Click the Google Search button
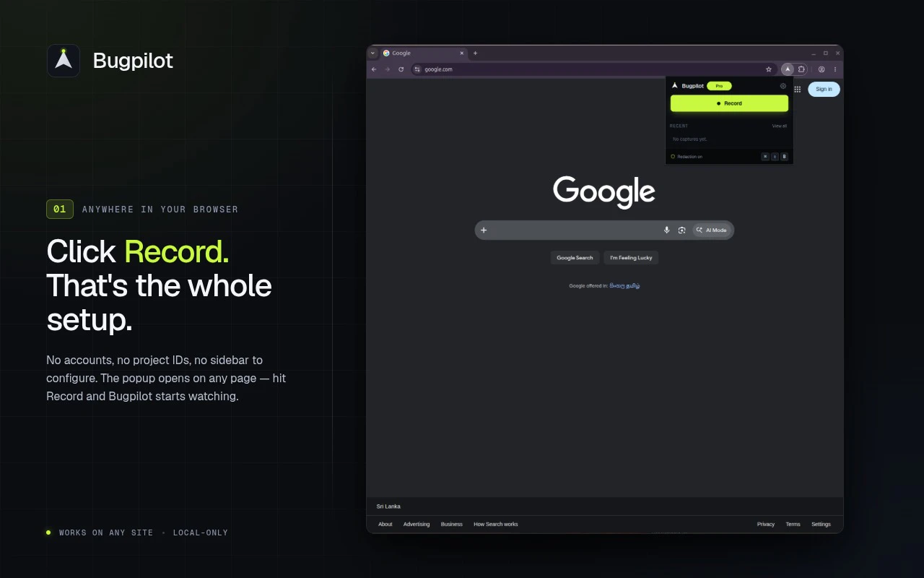 click(x=575, y=257)
